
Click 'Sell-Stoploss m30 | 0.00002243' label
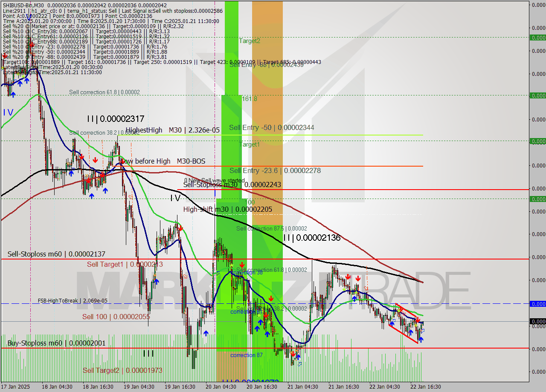click(x=232, y=184)
